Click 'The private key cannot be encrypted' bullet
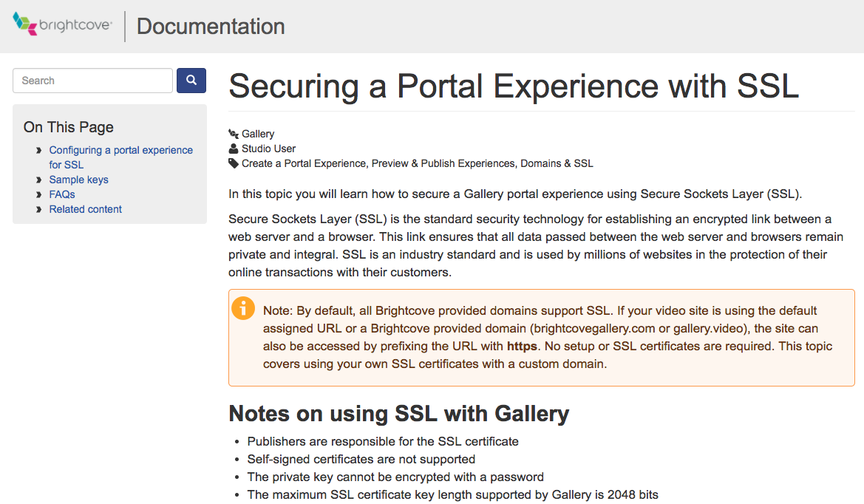Viewport: 864px width, 504px height. pos(395,477)
